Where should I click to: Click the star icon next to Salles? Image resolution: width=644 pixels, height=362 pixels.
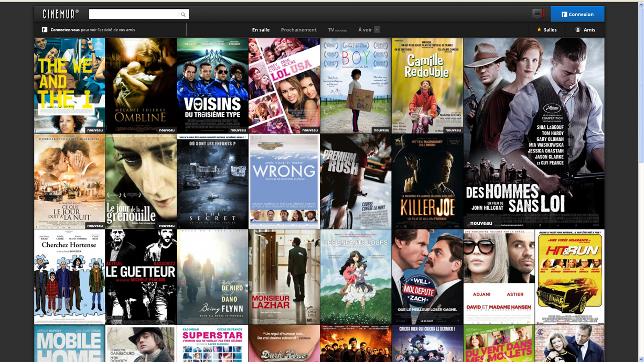[x=539, y=30]
